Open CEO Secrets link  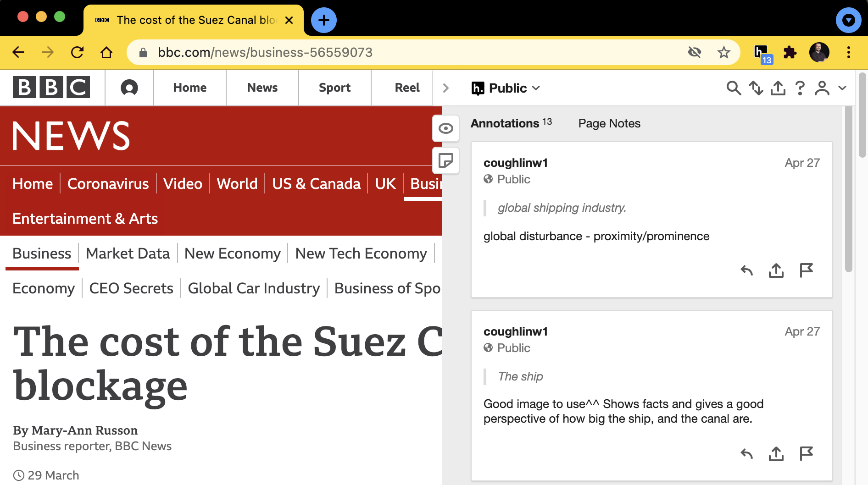pyautogui.click(x=131, y=288)
